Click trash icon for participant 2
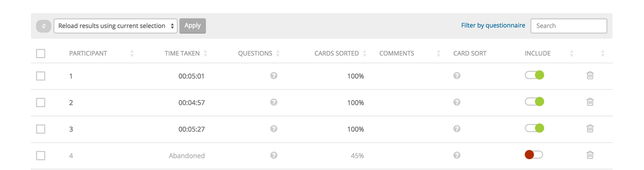The width and height of the screenshot is (644, 170). [x=590, y=102]
